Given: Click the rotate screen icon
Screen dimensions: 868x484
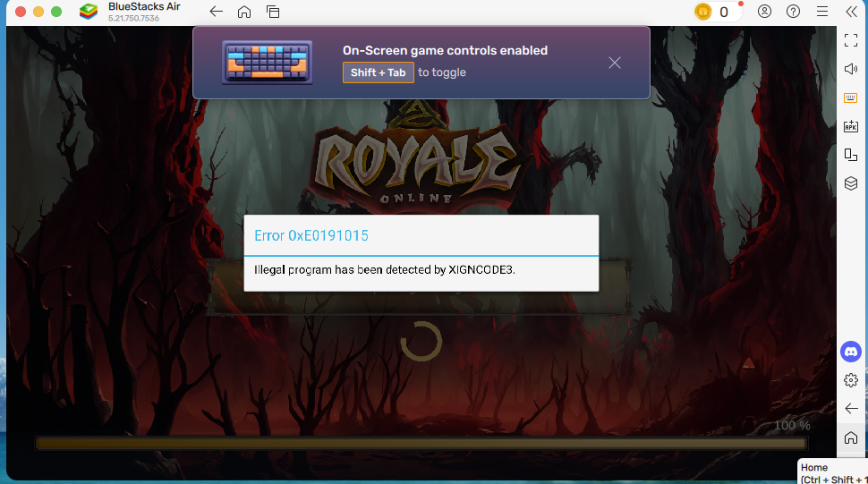Looking at the screenshot, I should [851, 155].
